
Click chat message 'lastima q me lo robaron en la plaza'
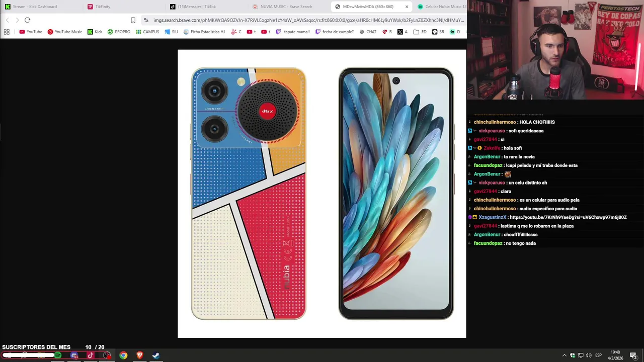click(537, 226)
